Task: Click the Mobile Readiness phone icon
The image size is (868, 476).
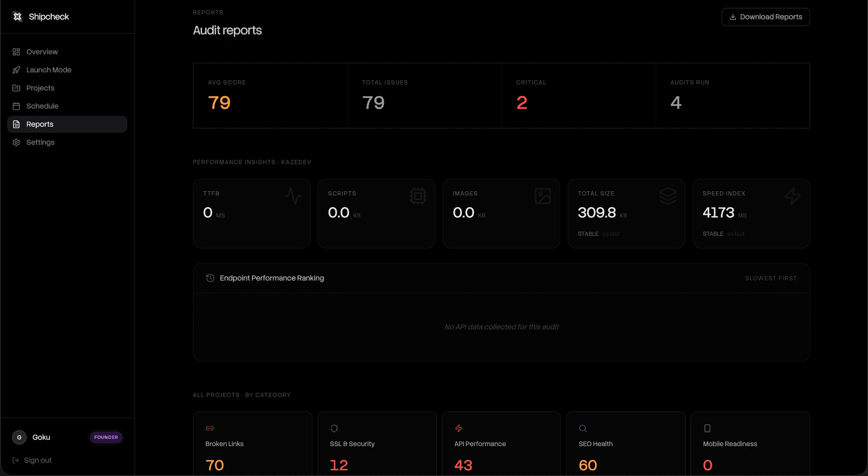Action: click(707, 428)
